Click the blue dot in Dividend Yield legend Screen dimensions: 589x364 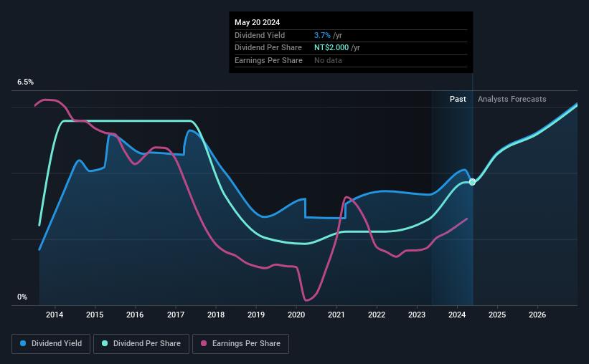tap(23, 343)
